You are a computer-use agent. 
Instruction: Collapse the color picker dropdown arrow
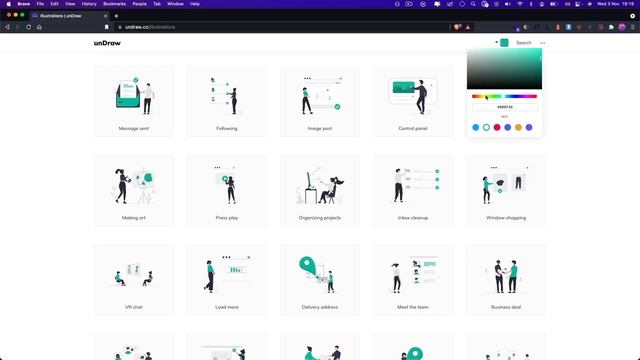click(496, 42)
